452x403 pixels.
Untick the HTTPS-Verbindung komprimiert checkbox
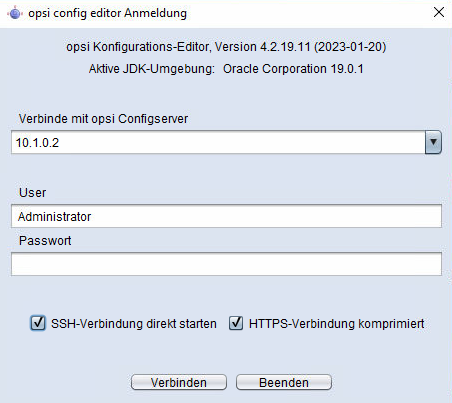coord(236,323)
